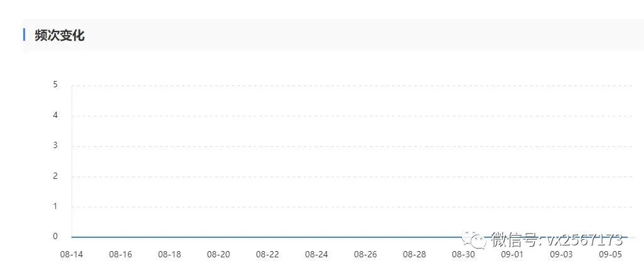Viewport: 644px width, 268px height.
Task: Select the 08-28 date label
Action: [x=414, y=254]
